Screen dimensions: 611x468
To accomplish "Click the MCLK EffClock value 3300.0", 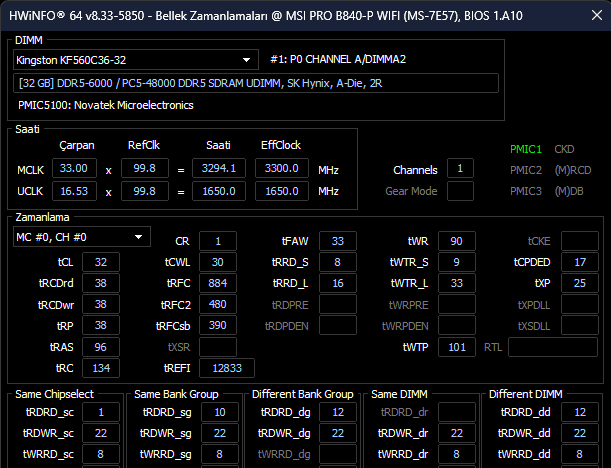I will pos(282,168).
